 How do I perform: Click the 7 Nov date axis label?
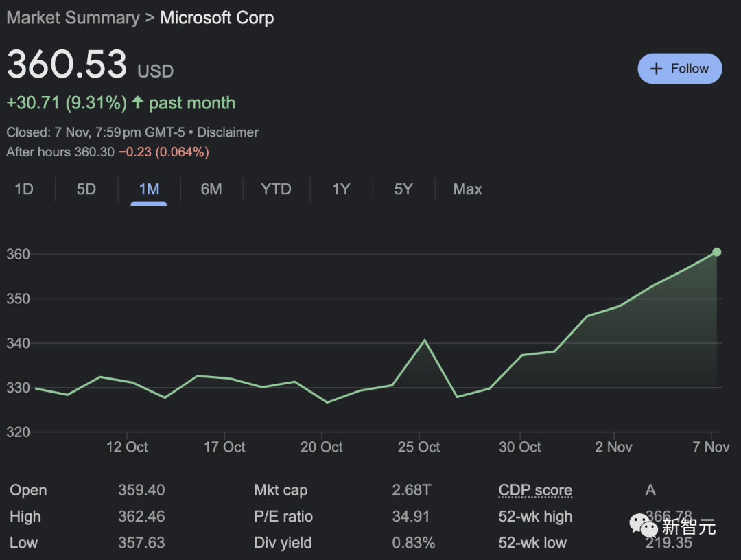click(x=711, y=447)
